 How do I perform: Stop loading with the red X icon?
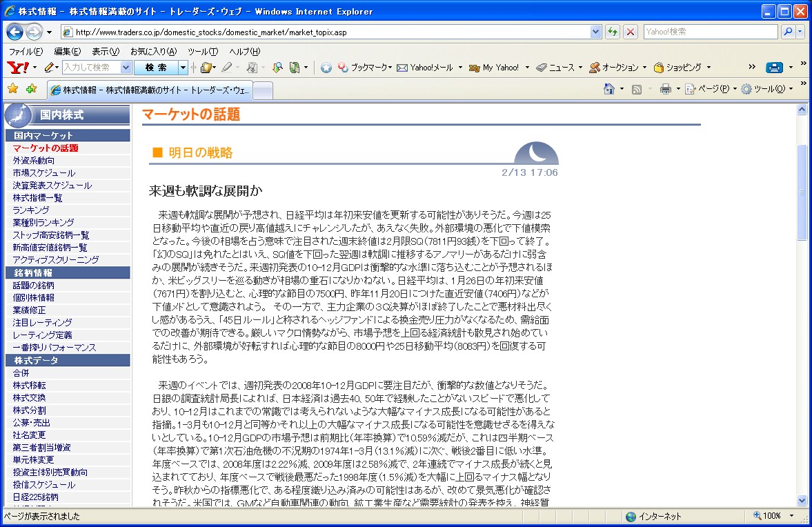pos(631,32)
